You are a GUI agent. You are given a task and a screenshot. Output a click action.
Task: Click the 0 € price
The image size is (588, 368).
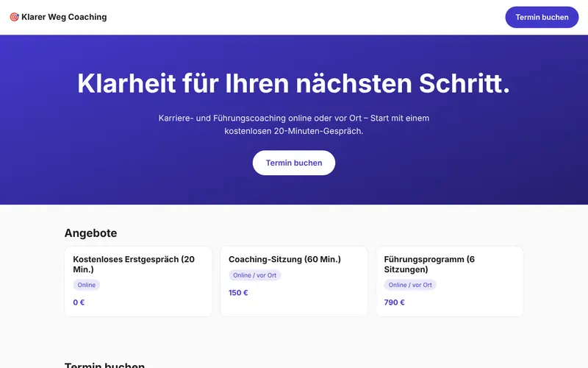[x=79, y=302]
